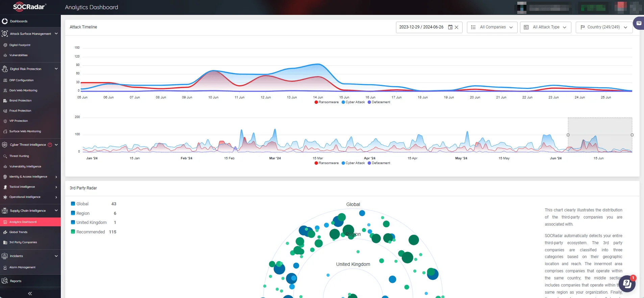
Task: Expand the Incidents section chevron
Action: pyautogui.click(x=56, y=256)
